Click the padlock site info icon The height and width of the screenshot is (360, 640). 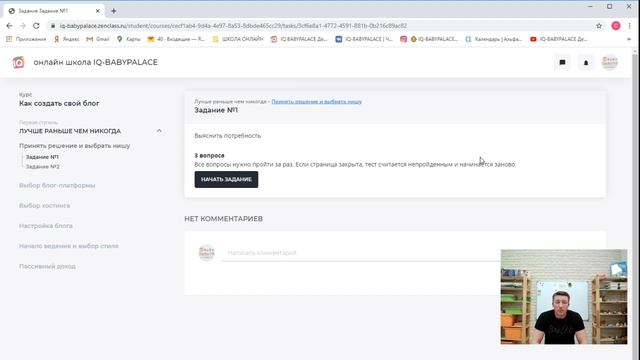(x=53, y=26)
